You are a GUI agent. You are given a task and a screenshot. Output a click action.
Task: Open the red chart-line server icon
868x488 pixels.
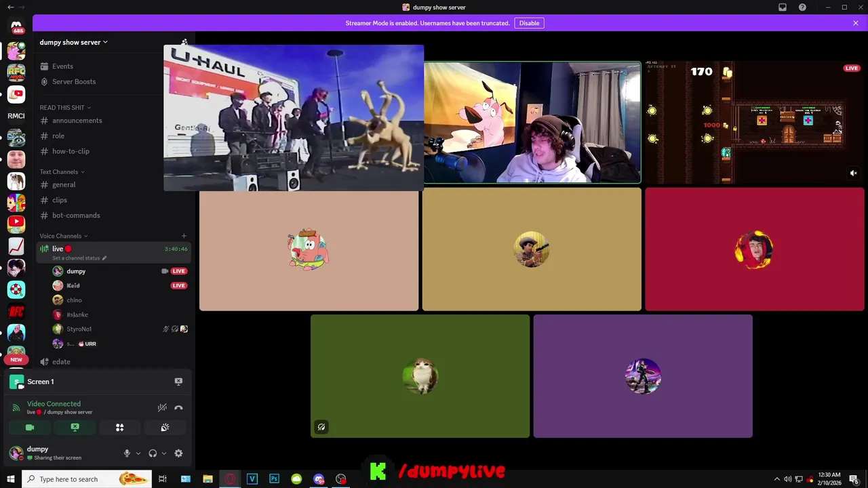pos(16,246)
